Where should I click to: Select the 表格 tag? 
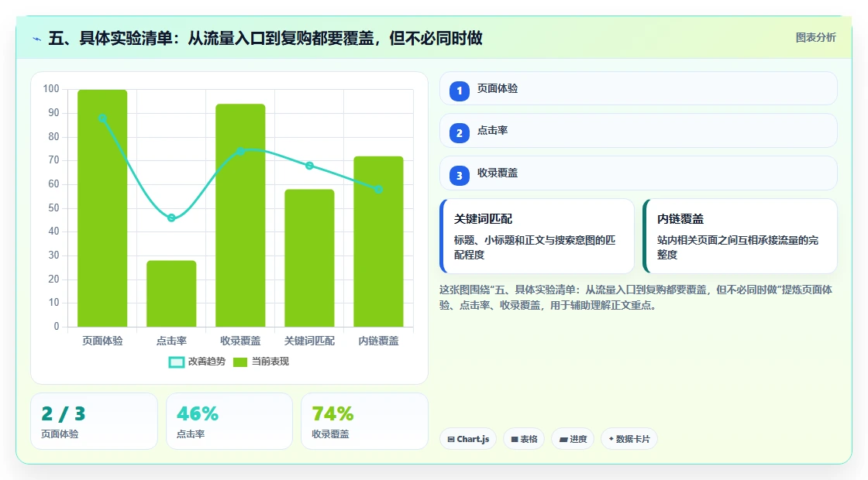click(524, 439)
